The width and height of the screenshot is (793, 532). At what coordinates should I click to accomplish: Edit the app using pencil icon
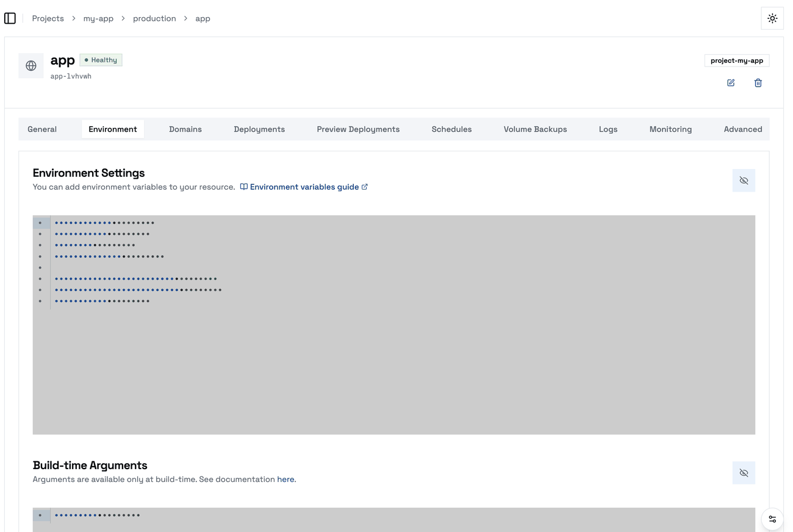tap(731, 83)
